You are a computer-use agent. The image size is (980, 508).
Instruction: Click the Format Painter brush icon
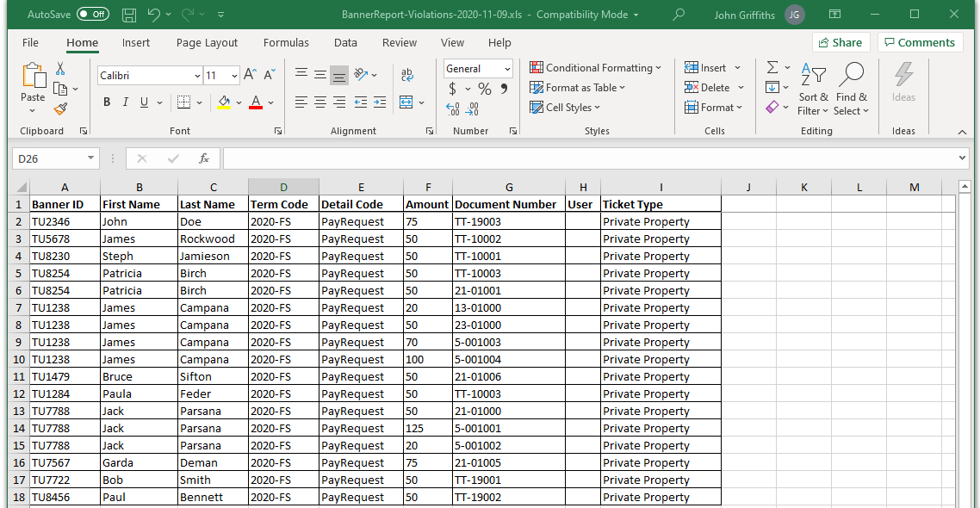pos(60,108)
